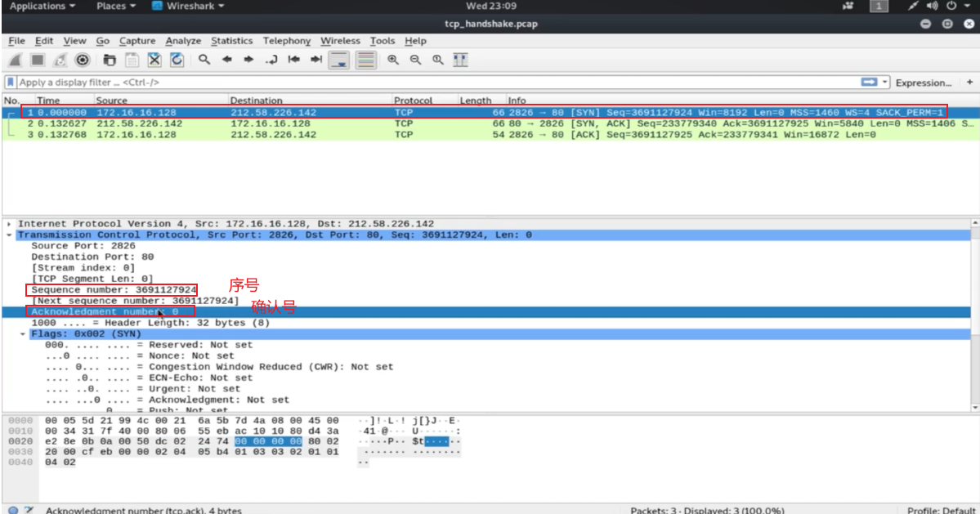Open the recent display filters dropdown
Viewport: 980px width, 514px height.
point(885,83)
